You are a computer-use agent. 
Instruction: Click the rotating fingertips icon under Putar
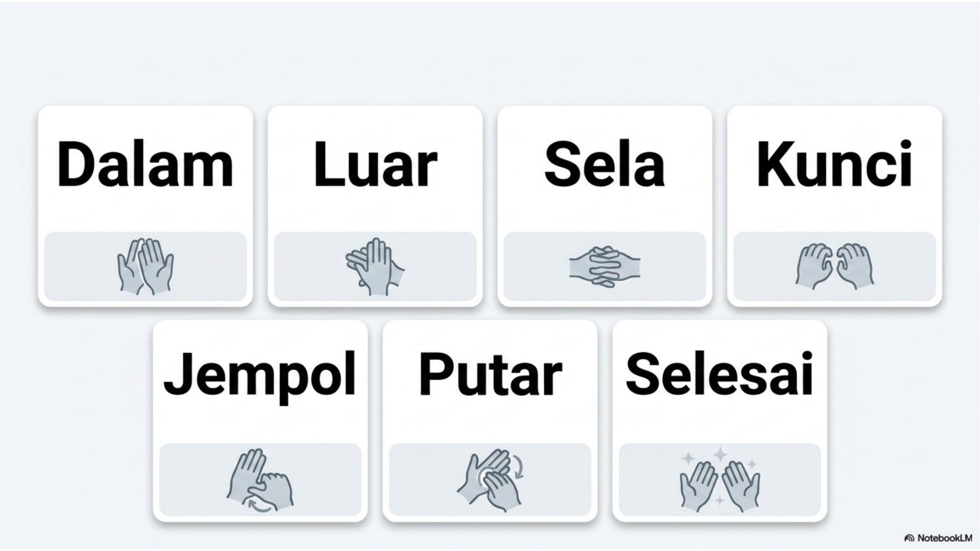490,480
